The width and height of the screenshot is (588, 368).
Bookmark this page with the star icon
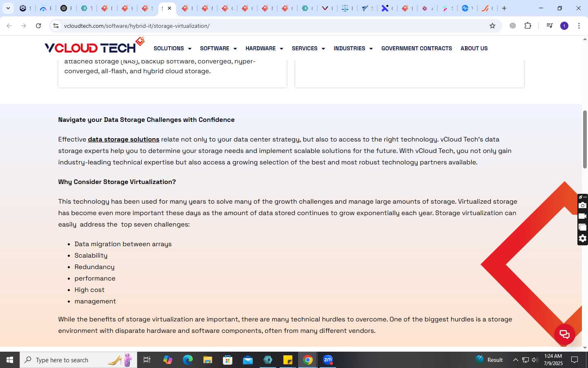492,26
